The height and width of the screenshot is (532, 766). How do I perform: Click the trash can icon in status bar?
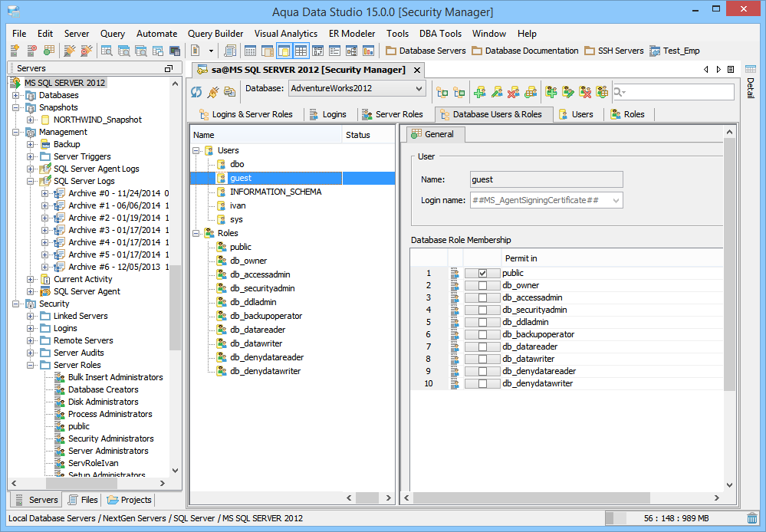click(752, 518)
